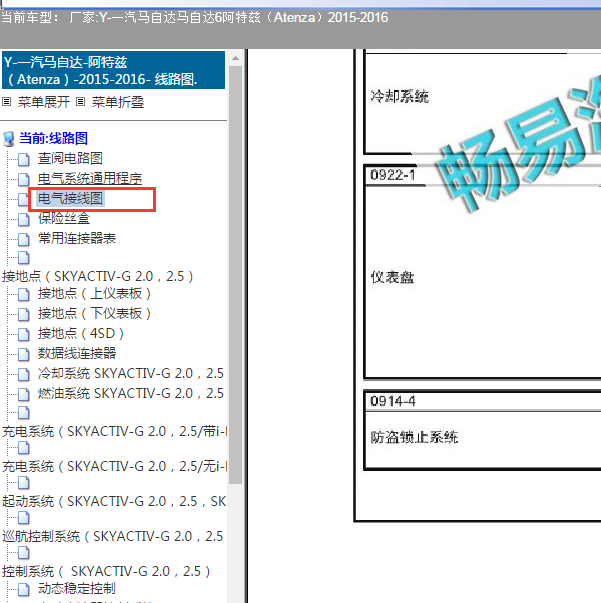Click the 0914-4 code in diagram
Viewport: 601px width, 603px height.
[x=393, y=401]
